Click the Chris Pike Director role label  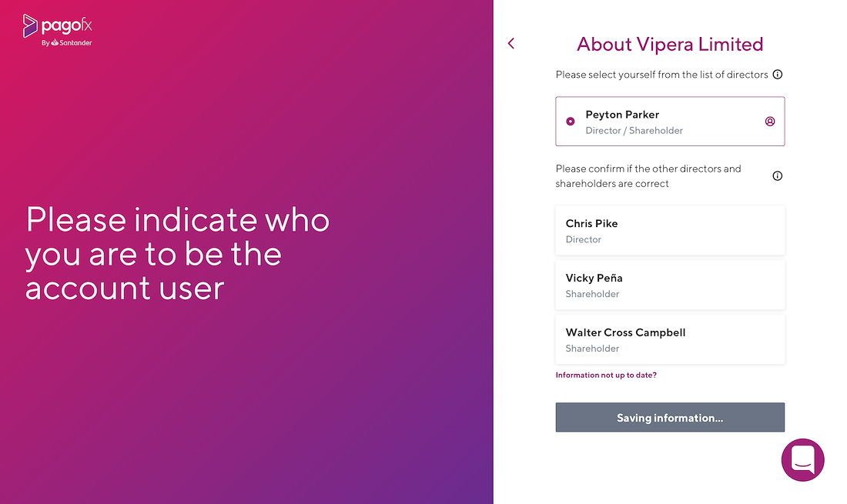point(584,239)
